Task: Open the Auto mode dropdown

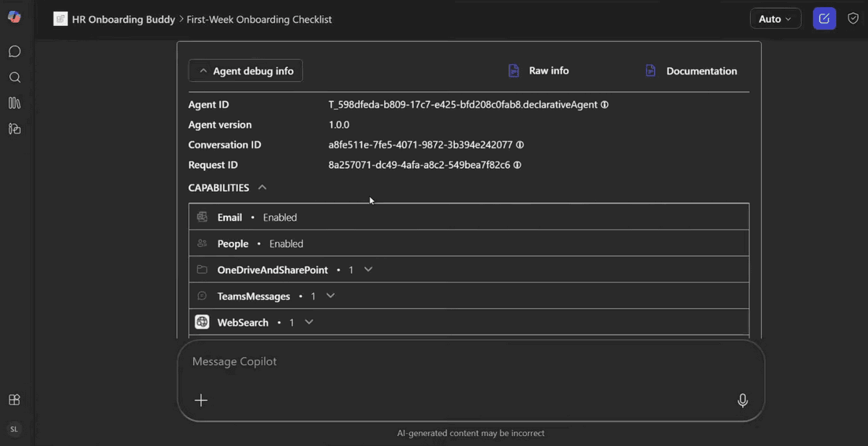Action: pos(775,19)
